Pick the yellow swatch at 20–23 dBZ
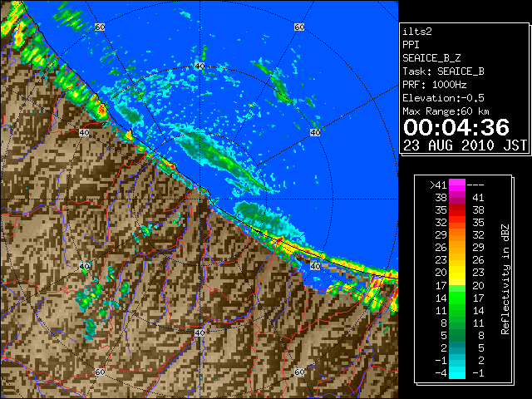Screen dimensions: 532x399 (457, 273)
